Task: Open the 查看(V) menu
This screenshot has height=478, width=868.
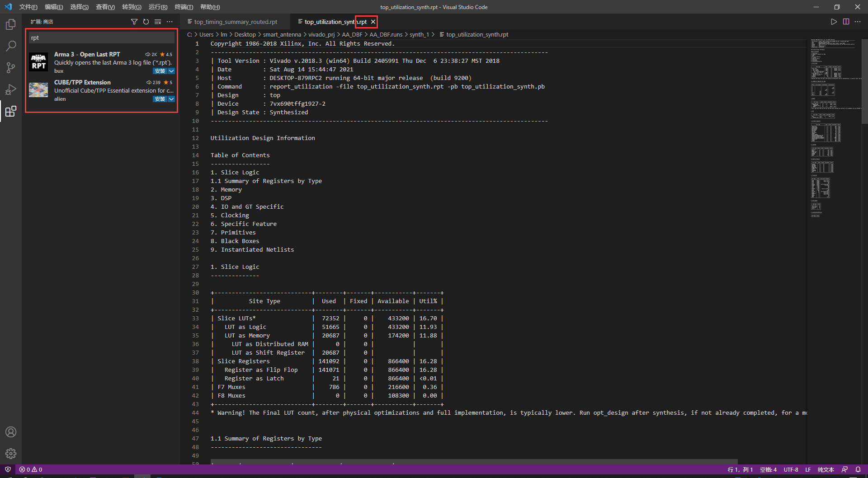Action: click(105, 7)
